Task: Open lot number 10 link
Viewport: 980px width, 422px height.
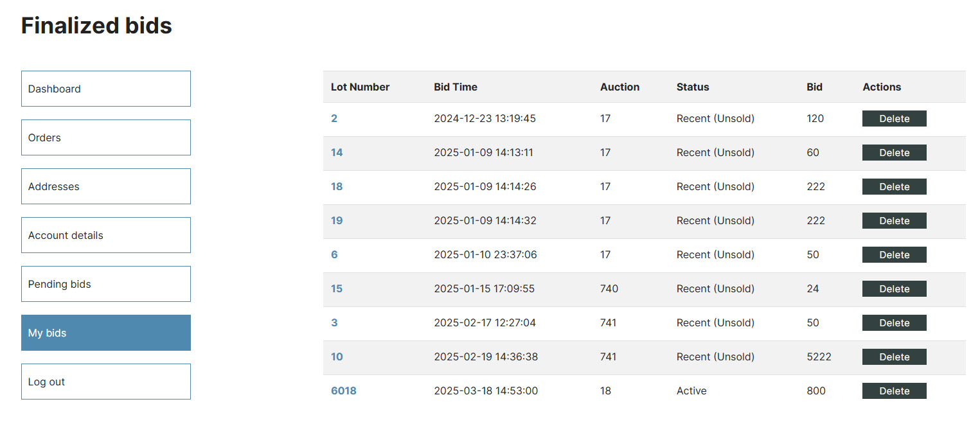Action: click(x=337, y=357)
